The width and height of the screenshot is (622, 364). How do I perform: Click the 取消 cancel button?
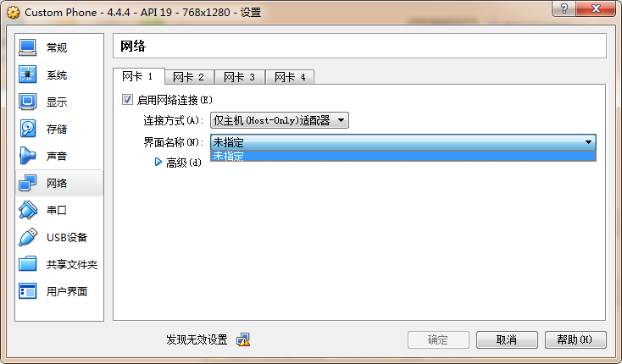click(507, 339)
